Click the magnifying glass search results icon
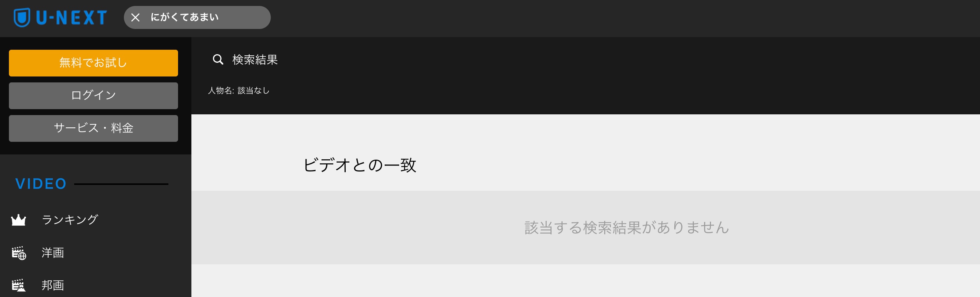The image size is (980, 297). [218, 59]
